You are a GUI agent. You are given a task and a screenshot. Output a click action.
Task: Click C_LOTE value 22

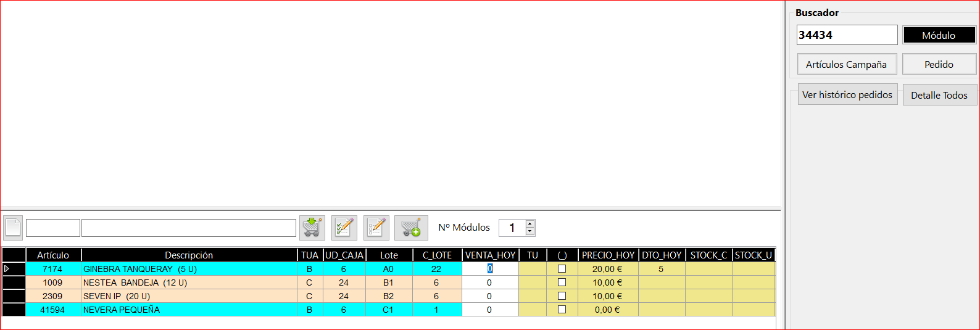[436, 269]
